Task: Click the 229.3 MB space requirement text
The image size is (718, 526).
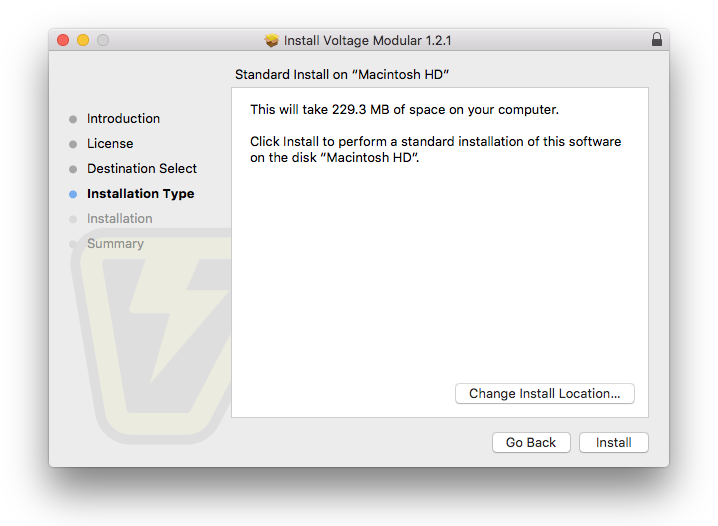Action: (404, 110)
